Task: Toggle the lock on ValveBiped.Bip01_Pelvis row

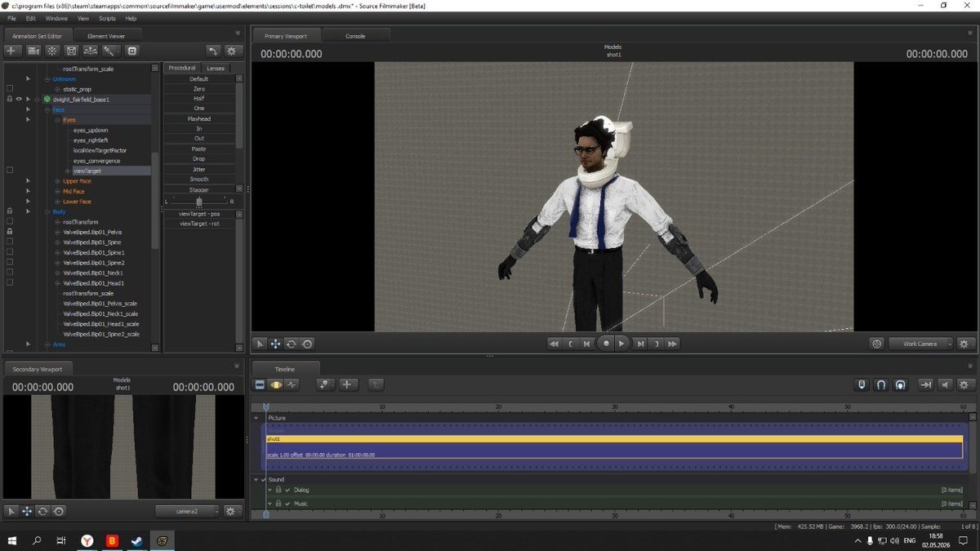Action: point(9,232)
